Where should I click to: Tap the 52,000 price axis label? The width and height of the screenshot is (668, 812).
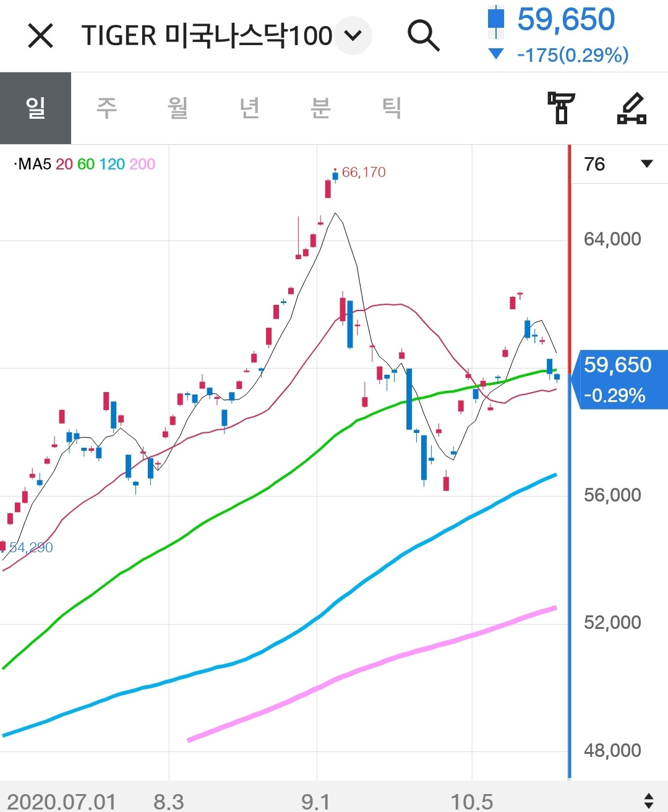[x=612, y=622]
